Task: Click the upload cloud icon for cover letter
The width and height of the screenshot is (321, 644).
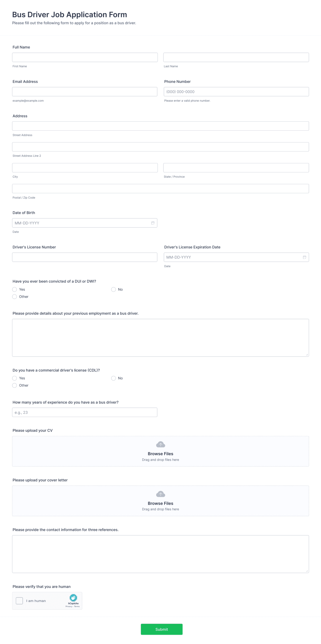Action: click(x=160, y=494)
